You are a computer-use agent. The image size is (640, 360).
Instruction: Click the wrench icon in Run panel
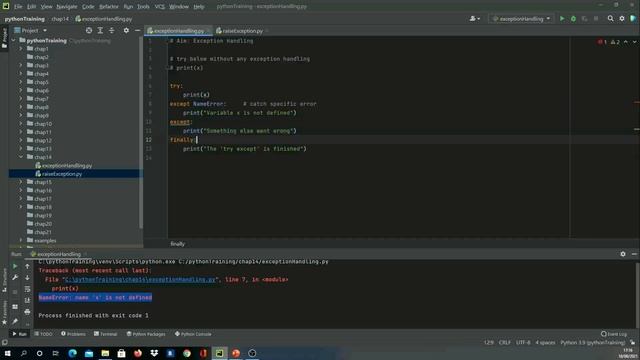[15, 278]
